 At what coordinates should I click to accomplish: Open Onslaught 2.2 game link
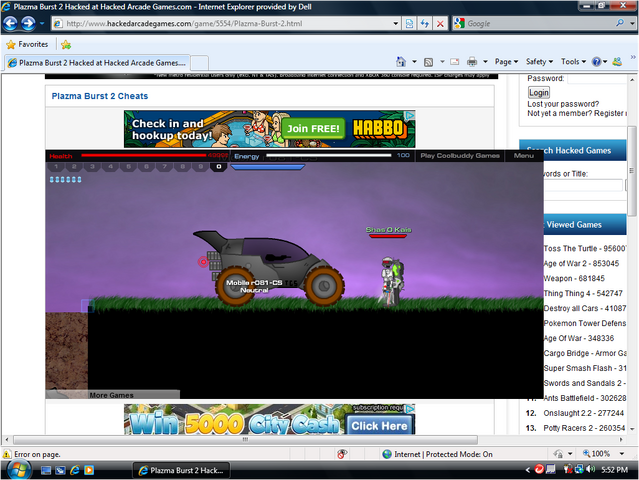(584, 413)
